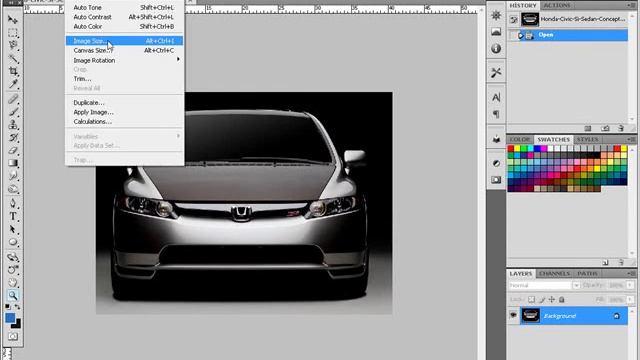Select the Path Selection tool
The height and width of the screenshot is (360, 640).
point(13,229)
